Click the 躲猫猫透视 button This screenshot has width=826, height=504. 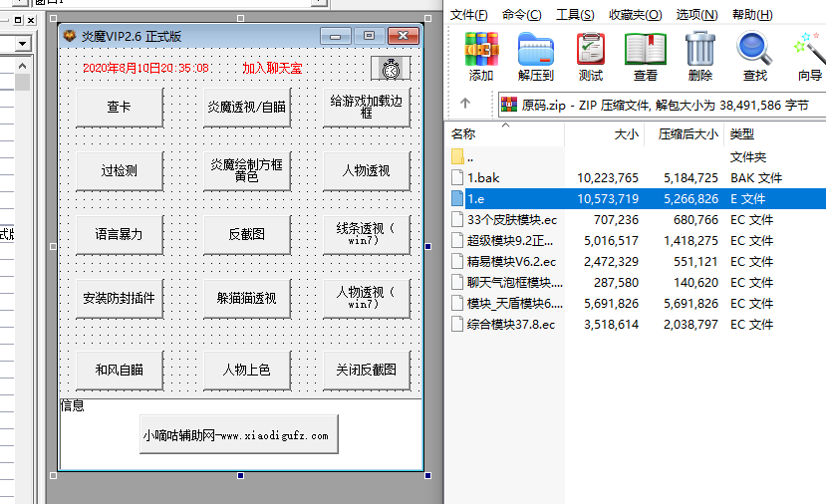click(247, 298)
